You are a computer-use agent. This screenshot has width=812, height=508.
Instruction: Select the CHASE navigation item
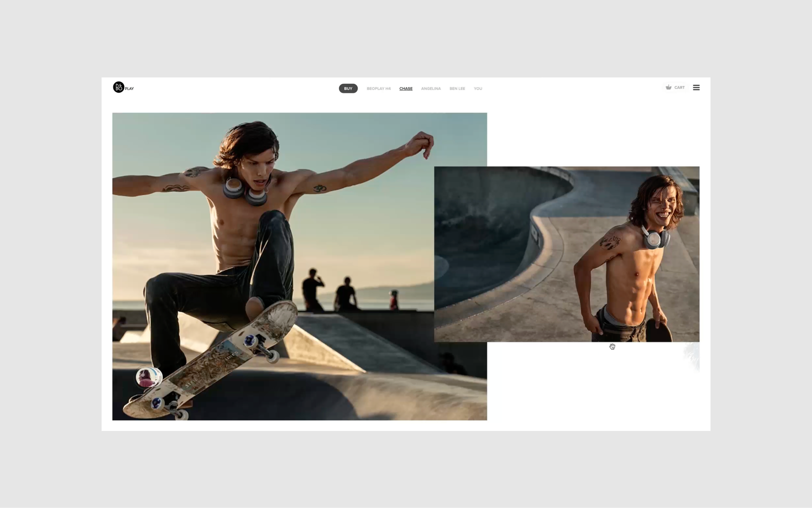pos(406,88)
